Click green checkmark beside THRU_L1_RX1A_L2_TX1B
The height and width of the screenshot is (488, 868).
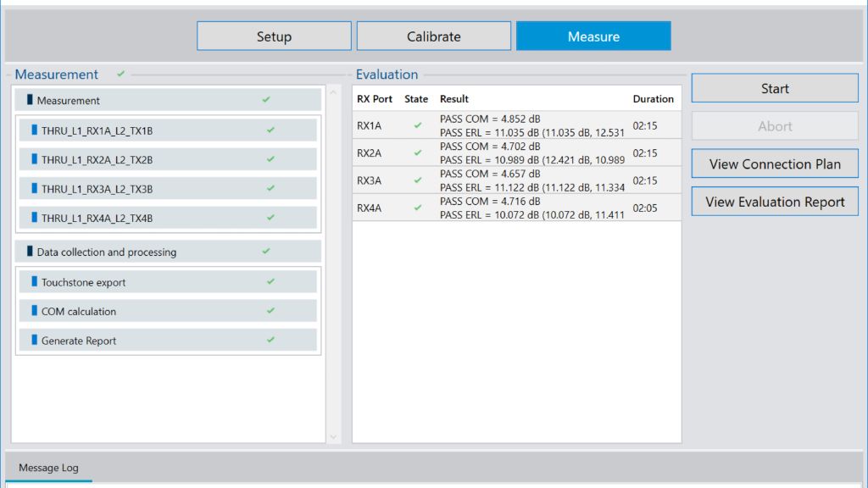270,130
